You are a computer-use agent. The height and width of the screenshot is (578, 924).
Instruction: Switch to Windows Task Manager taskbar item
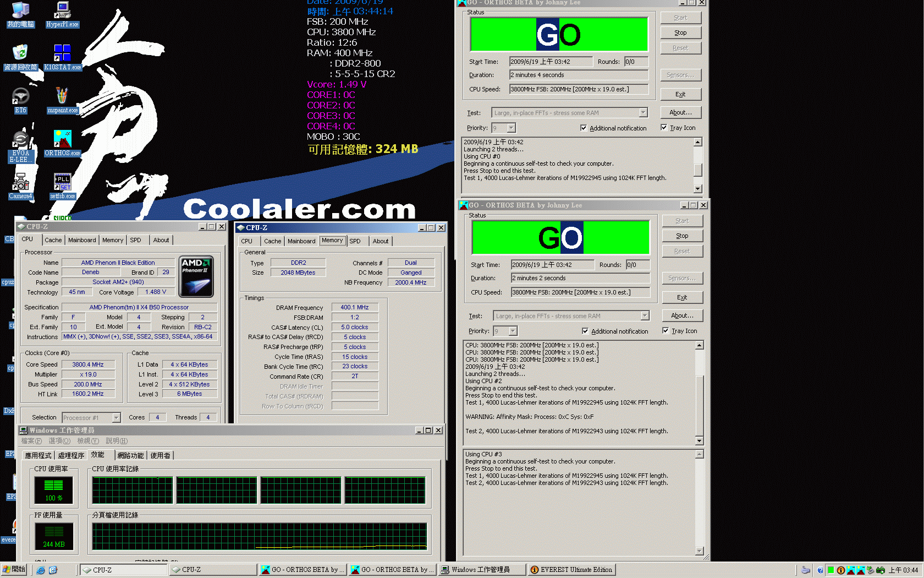tap(482, 570)
